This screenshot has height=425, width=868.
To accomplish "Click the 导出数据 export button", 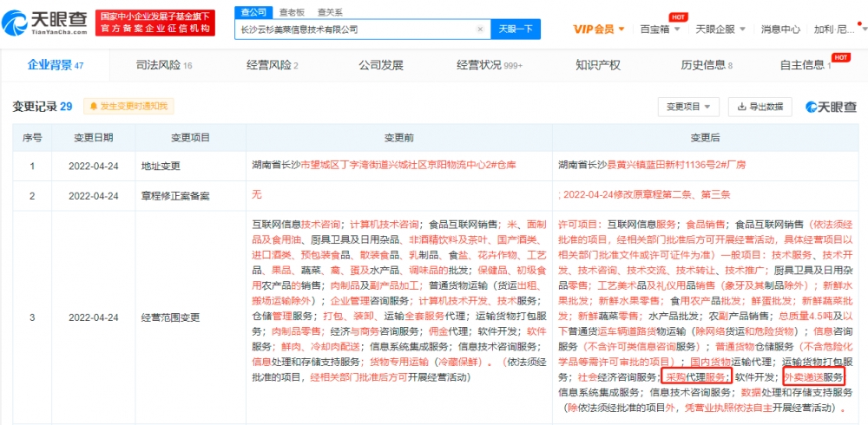I will [x=760, y=106].
